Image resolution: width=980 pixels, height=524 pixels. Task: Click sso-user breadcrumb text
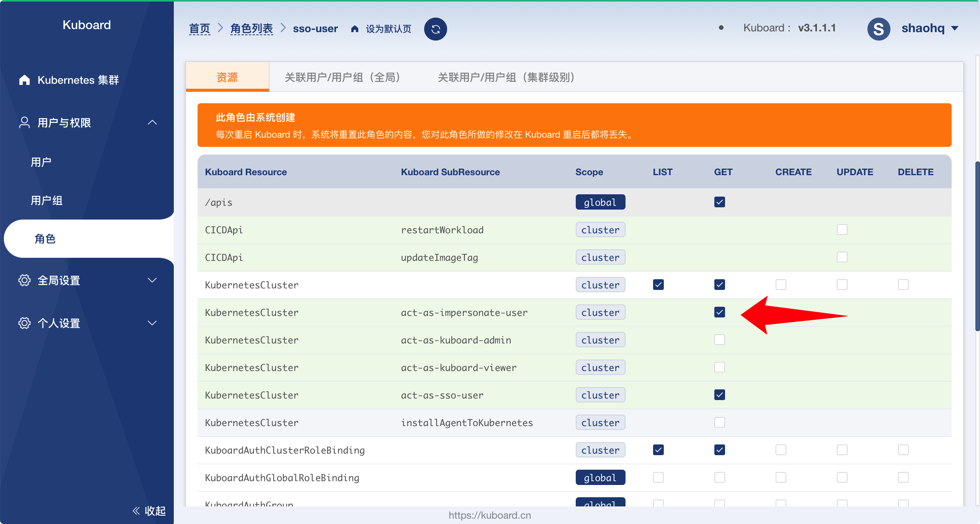315,29
